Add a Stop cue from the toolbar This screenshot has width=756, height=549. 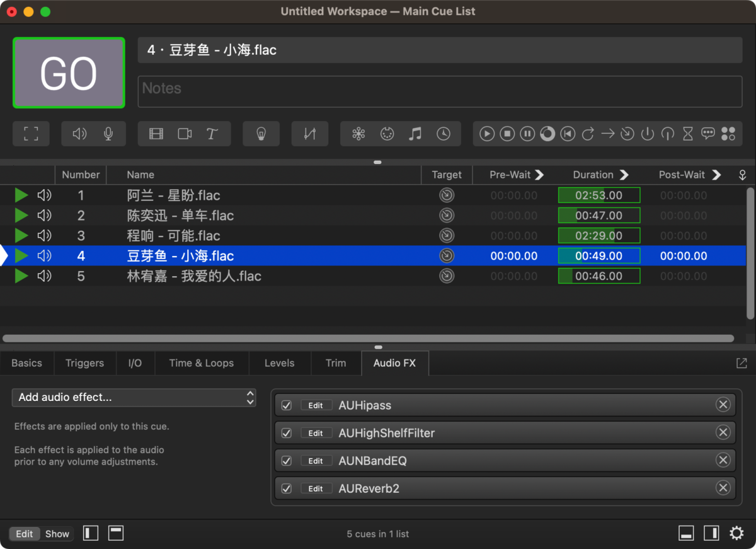(x=507, y=134)
